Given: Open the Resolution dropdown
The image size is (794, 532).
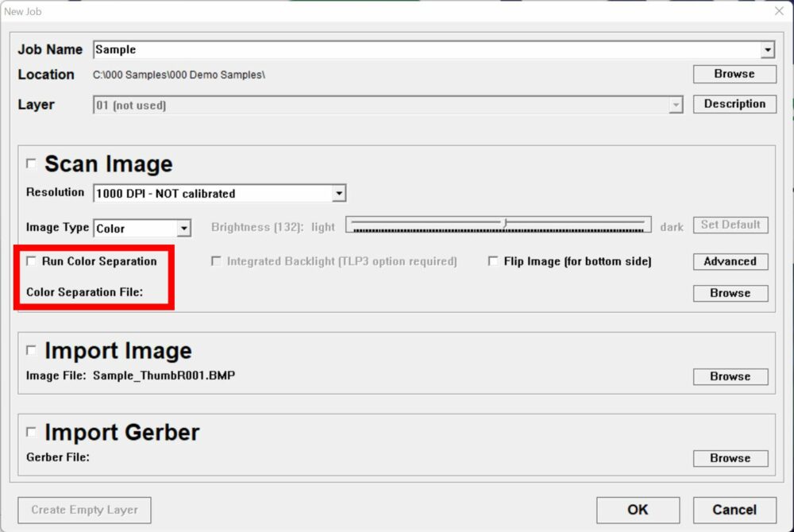Looking at the screenshot, I should pos(339,194).
